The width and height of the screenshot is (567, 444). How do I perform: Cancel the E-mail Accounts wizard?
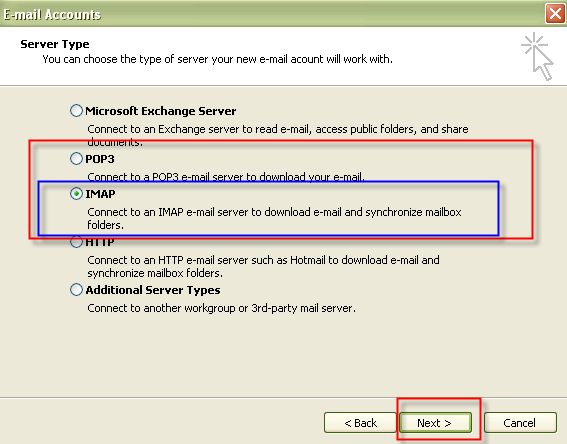(x=520, y=423)
